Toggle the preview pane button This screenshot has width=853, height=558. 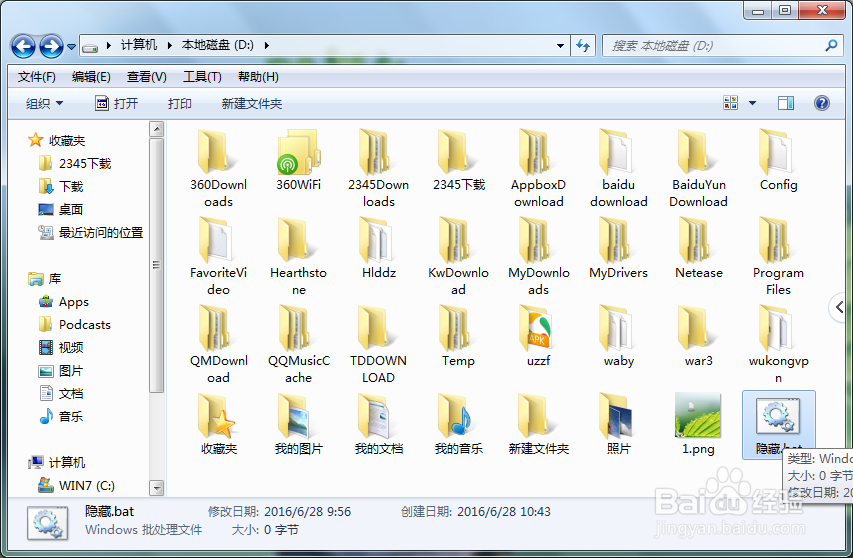[x=786, y=103]
